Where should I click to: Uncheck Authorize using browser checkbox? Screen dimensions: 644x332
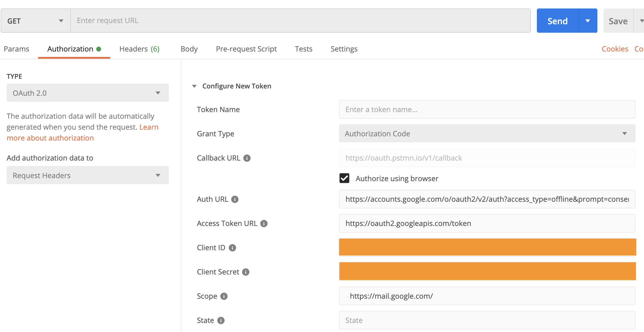point(344,178)
